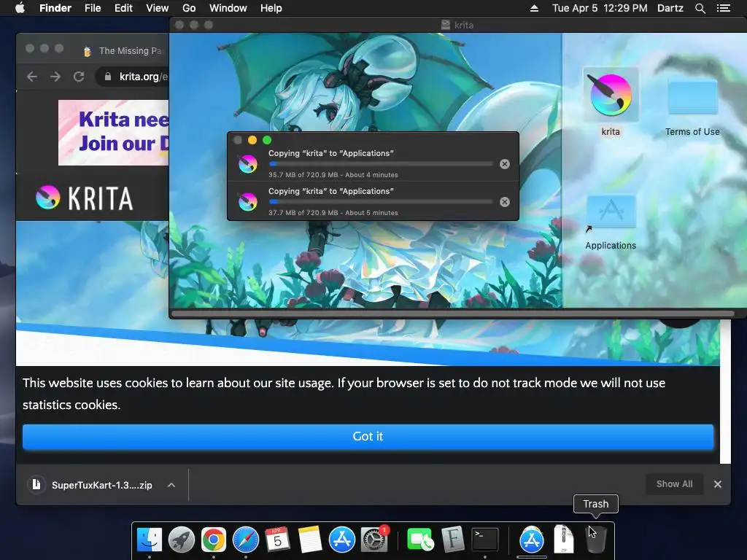Screen dimensions: 747x560
Task: Open Calendar icon in the dock
Action: coord(277,540)
